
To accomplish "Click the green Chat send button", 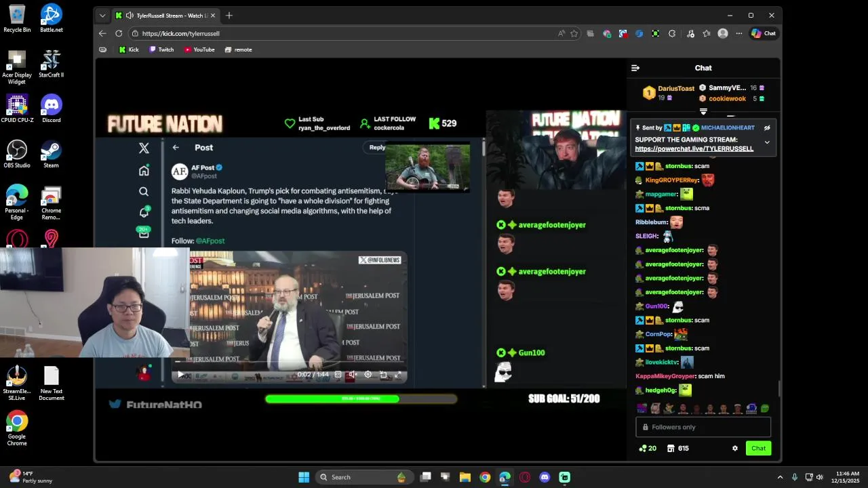I will [758, 448].
